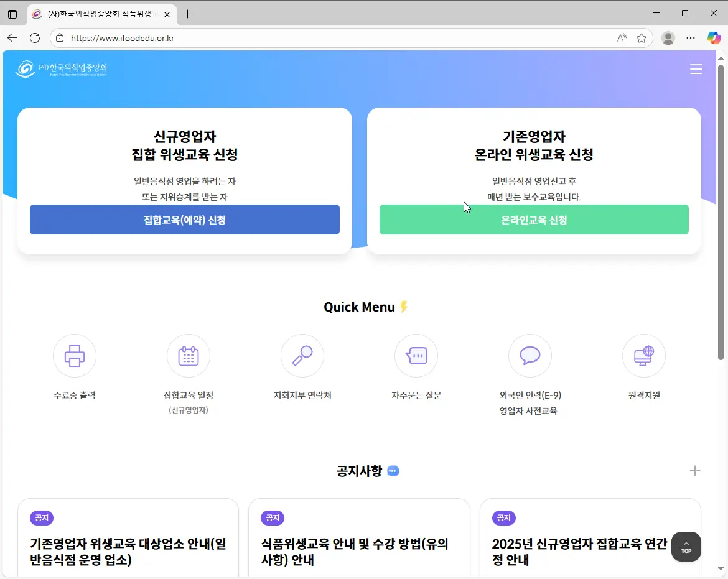Open the 집합교육 일정 calendar icon
This screenshot has width=728, height=579.
(188, 355)
